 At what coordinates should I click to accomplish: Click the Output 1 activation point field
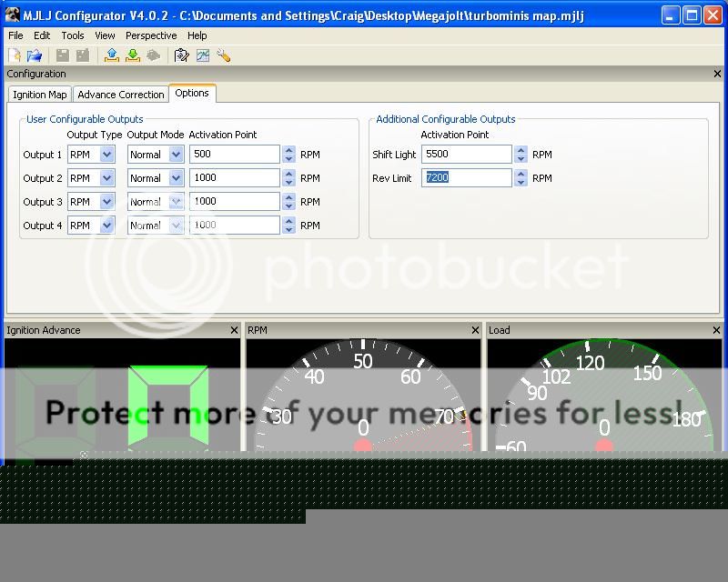[x=234, y=155]
